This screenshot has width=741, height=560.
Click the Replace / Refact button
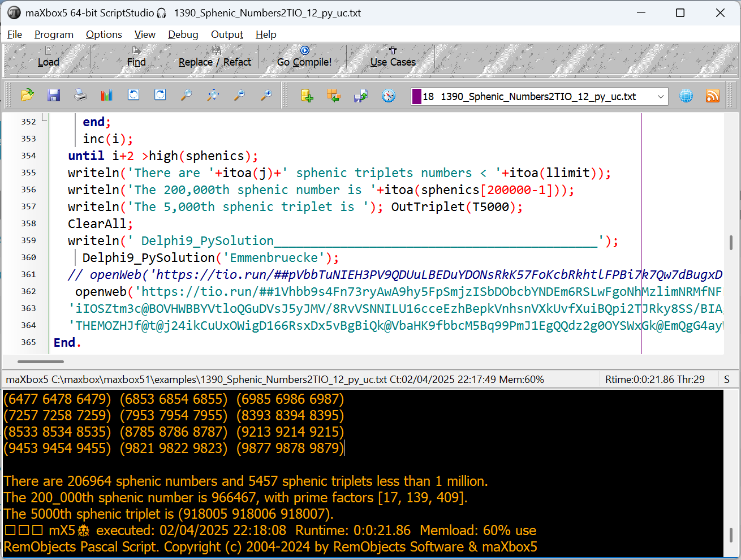(x=215, y=57)
